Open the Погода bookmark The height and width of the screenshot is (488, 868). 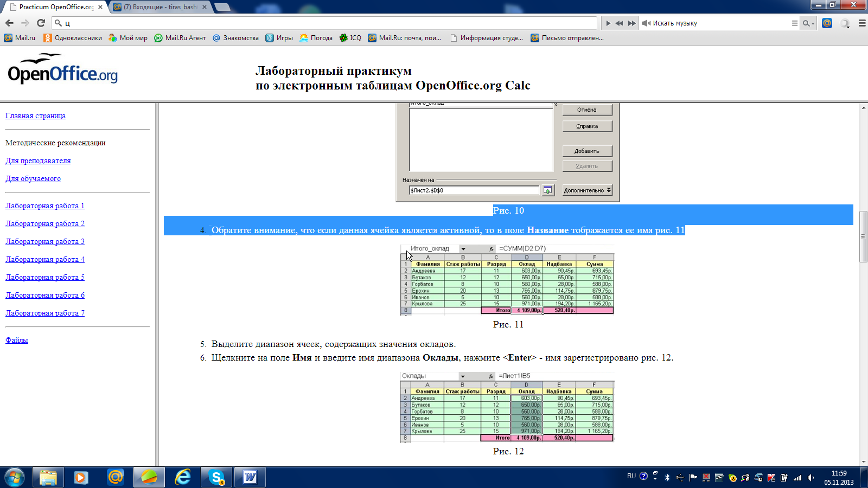coord(316,38)
